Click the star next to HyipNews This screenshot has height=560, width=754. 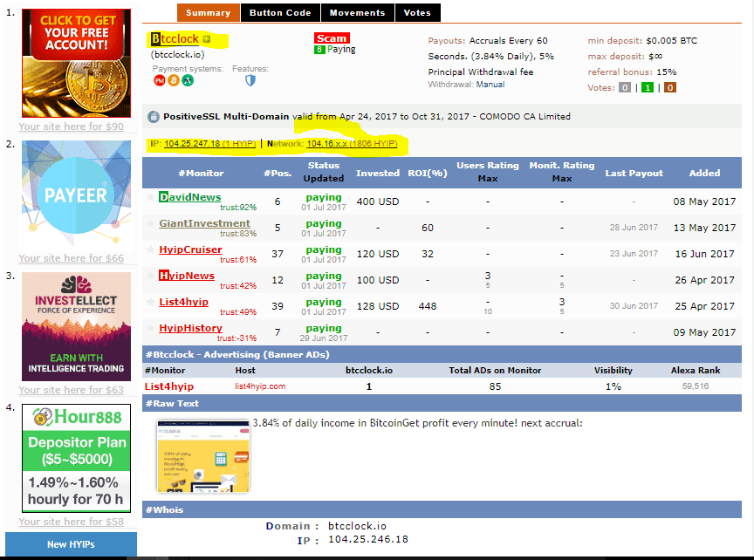click(x=150, y=276)
